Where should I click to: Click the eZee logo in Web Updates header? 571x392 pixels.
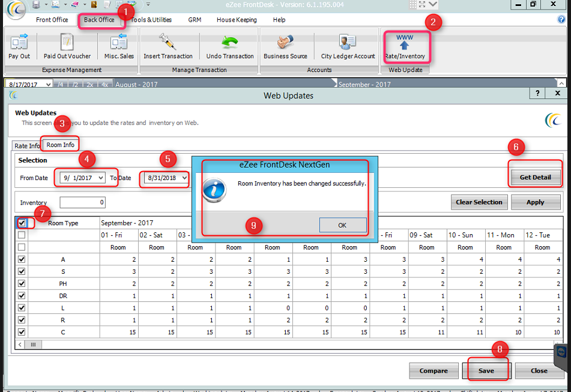[x=554, y=120]
